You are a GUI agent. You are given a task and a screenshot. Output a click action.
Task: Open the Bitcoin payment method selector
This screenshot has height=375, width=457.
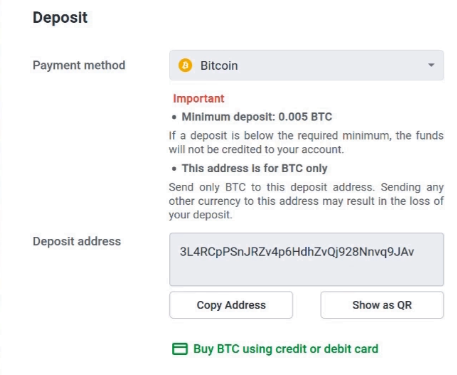[x=306, y=65]
